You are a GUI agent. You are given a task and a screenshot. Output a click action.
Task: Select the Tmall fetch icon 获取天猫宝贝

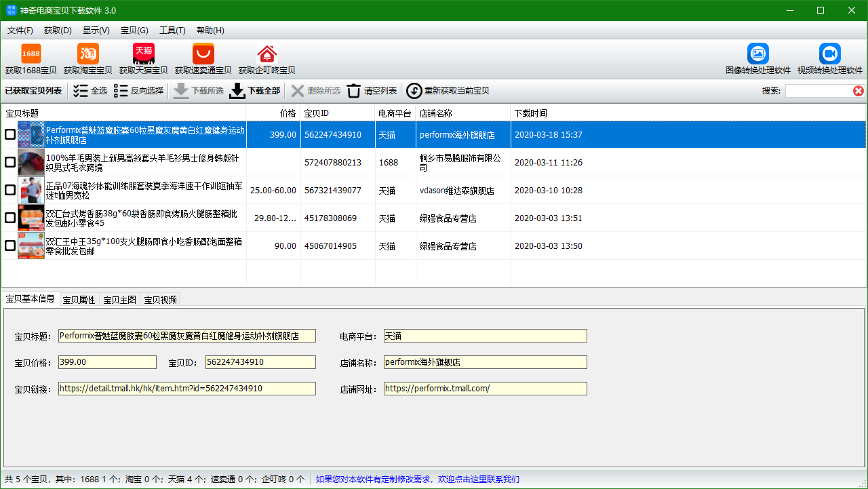[x=143, y=58]
